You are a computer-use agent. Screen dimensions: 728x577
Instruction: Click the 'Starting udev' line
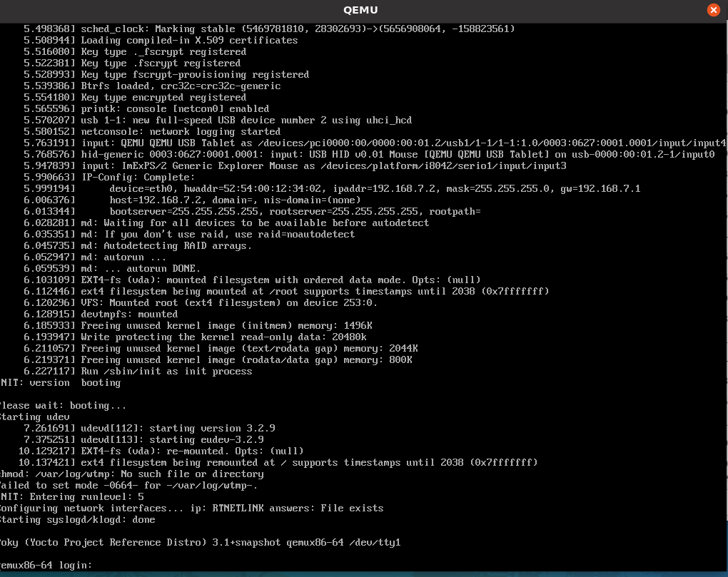(35, 417)
